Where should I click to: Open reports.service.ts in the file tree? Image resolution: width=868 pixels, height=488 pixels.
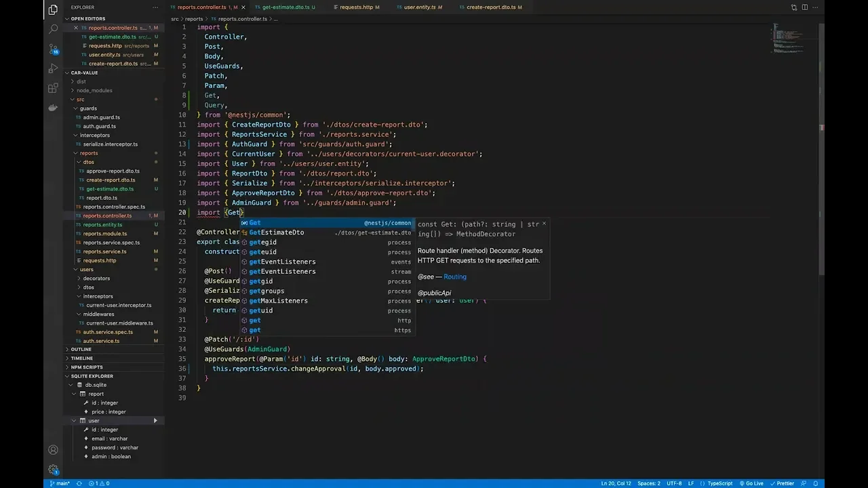tap(104, 251)
